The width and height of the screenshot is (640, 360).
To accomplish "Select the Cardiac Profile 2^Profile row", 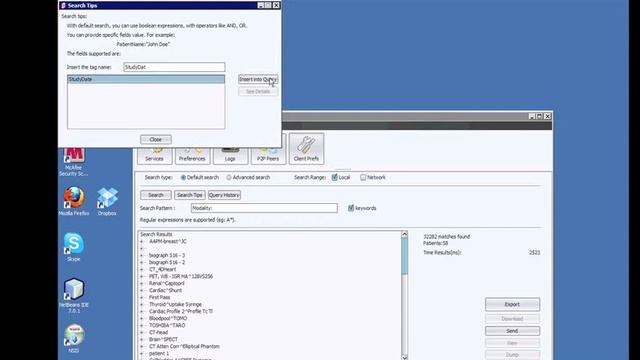I will pos(181,311).
